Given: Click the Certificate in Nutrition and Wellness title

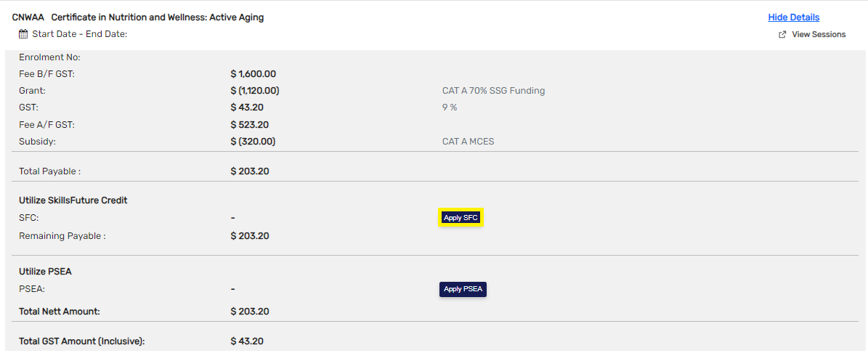Looking at the screenshot, I should (157, 17).
